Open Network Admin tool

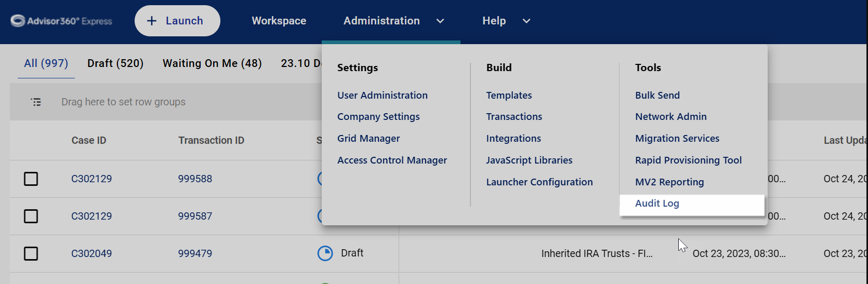pos(671,117)
